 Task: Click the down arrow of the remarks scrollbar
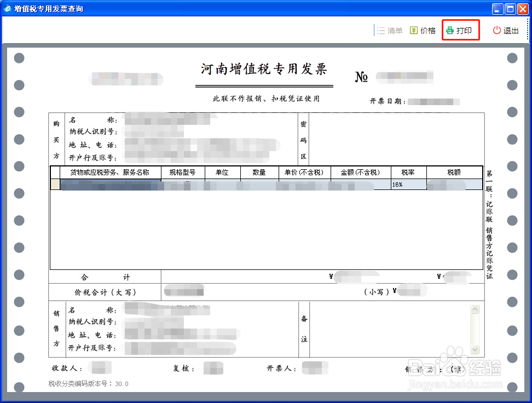coord(473,349)
